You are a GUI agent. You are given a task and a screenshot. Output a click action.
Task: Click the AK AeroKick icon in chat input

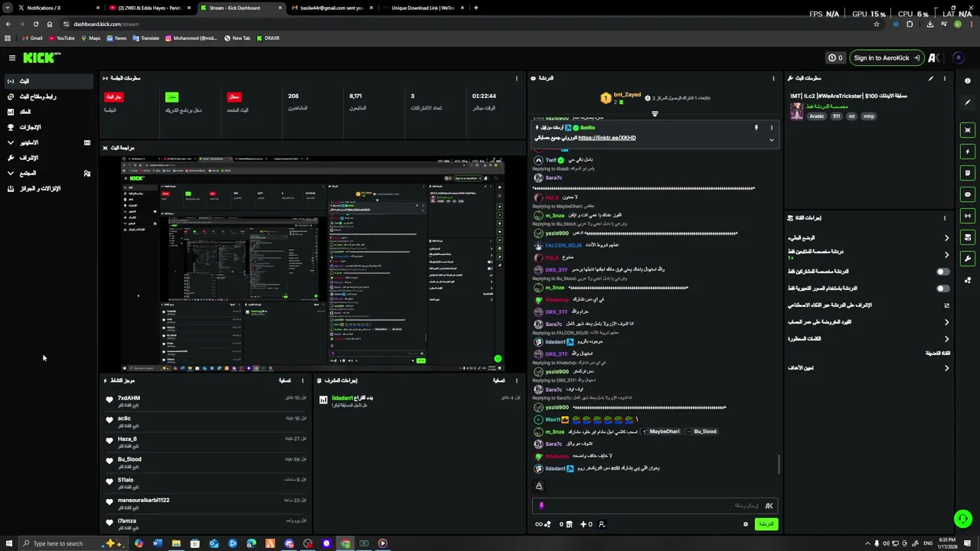769,505
